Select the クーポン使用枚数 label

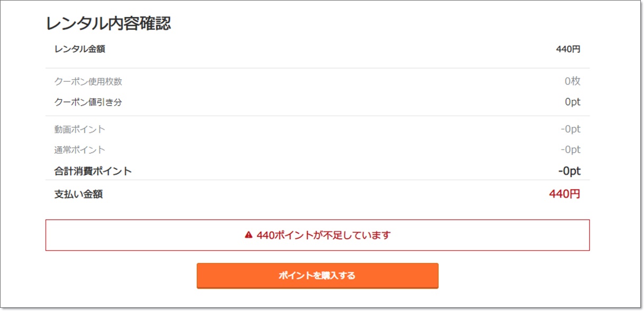88,81
